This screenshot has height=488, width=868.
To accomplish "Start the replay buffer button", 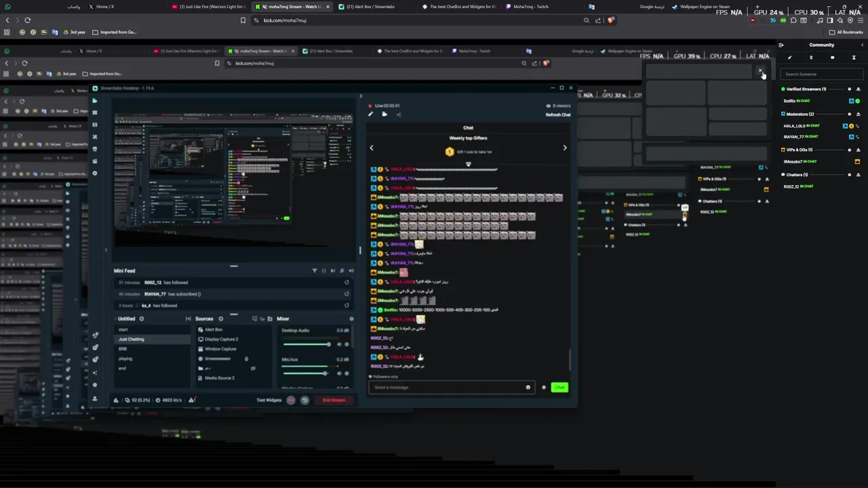I will (x=304, y=400).
